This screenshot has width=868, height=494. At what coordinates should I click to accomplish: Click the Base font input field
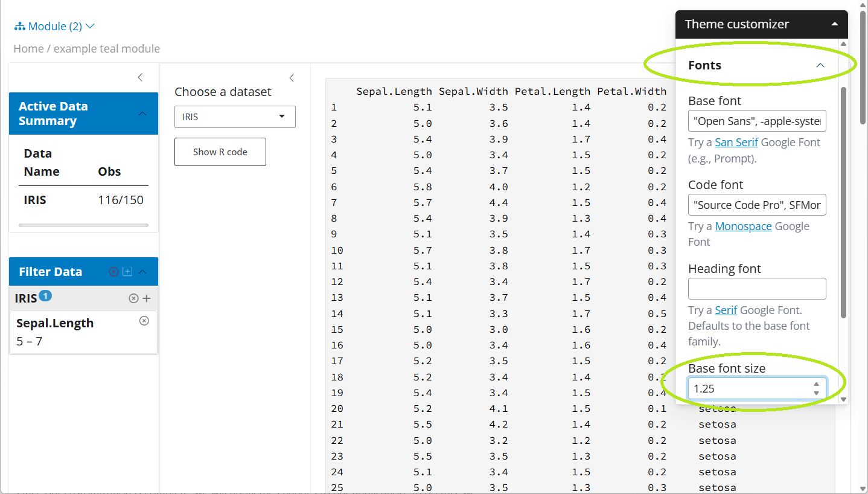[757, 121]
